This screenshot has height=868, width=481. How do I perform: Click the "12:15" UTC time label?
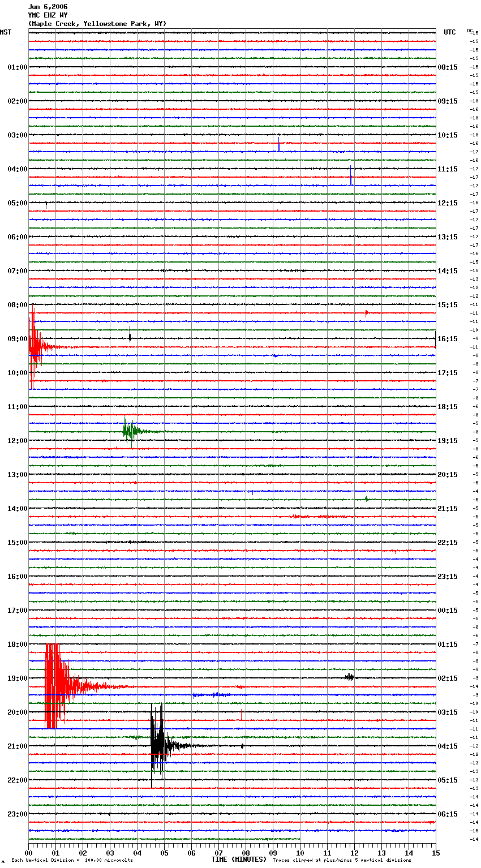click(448, 203)
